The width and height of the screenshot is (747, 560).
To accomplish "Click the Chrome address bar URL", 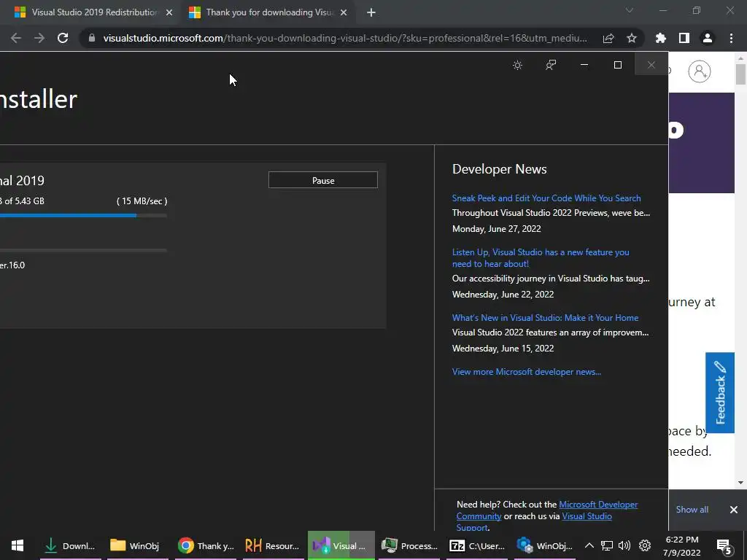I will click(344, 38).
